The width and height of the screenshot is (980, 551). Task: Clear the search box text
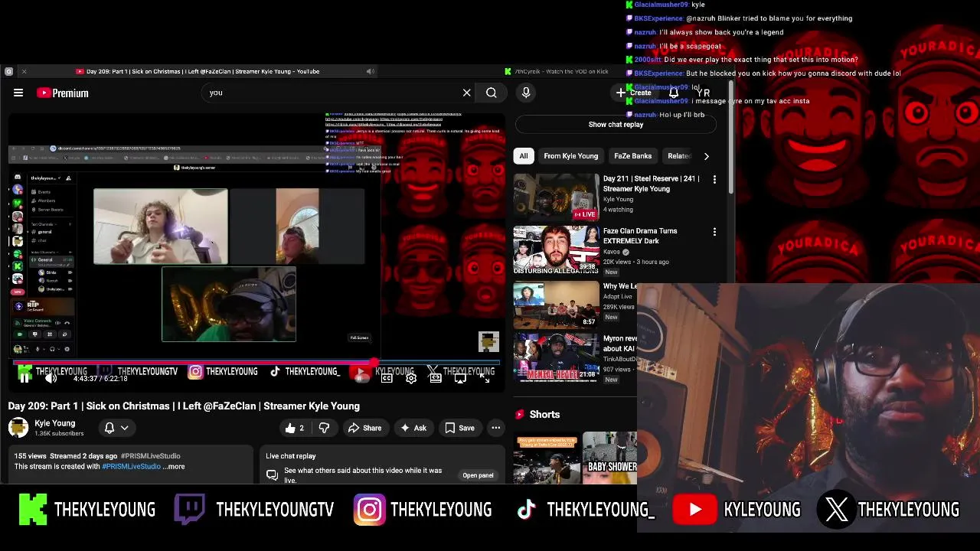466,93
